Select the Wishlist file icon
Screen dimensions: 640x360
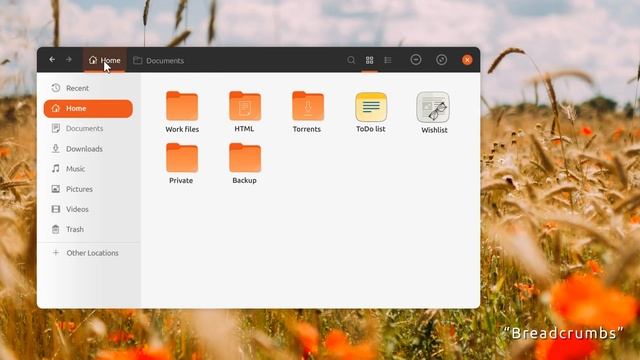[433, 107]
